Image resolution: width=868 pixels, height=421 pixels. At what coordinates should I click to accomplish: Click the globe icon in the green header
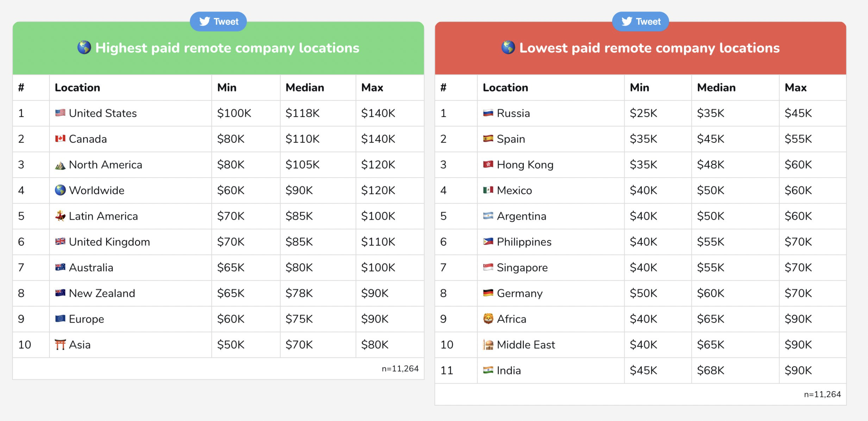point(84,48)
